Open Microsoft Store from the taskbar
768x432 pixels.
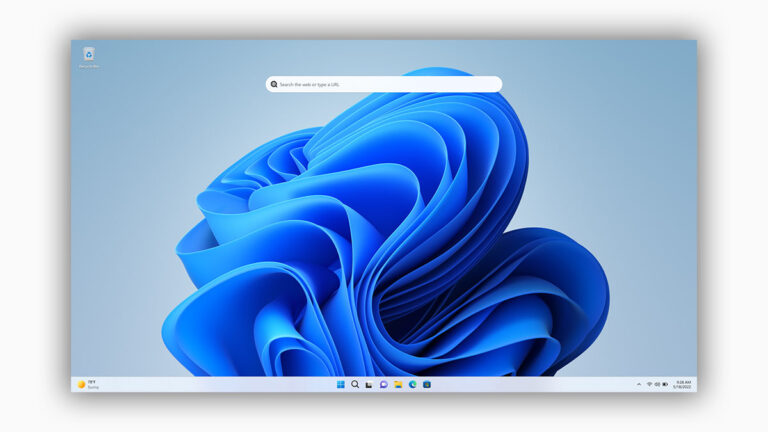tap(427, 384)
